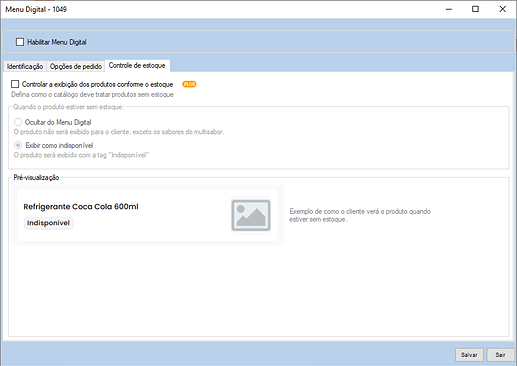
Task: Close the Menu Digital window
Action: [x=502, y=9]
